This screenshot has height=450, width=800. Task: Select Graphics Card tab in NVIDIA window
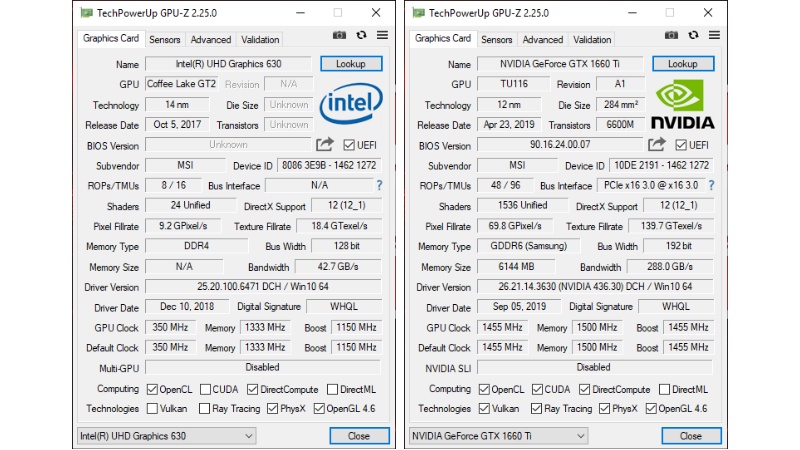pyautogui.click(x=443, y=38)
